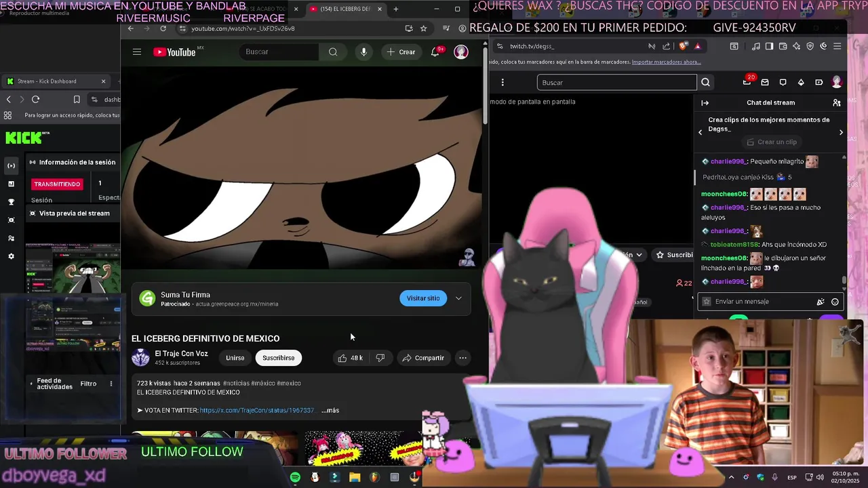Open Kick dashboard analytics chart icon
Image resolution: width=868 pixels, height=488 pixels.
11,184
